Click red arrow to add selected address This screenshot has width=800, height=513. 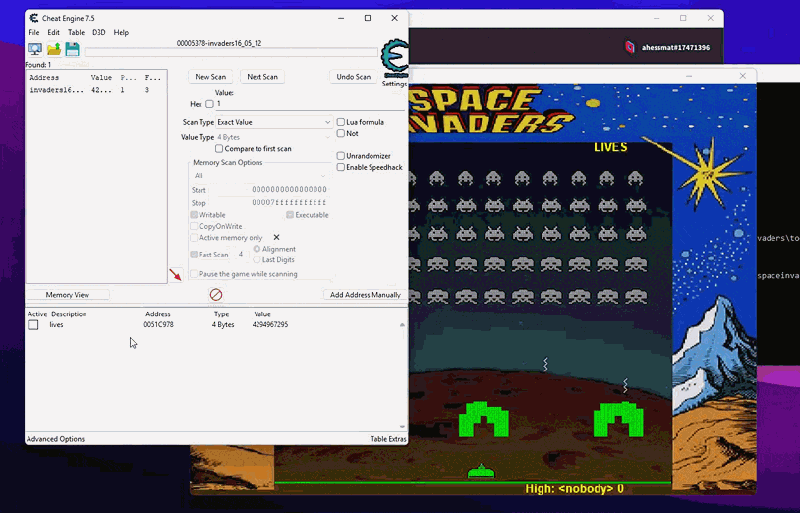(176, 275)
